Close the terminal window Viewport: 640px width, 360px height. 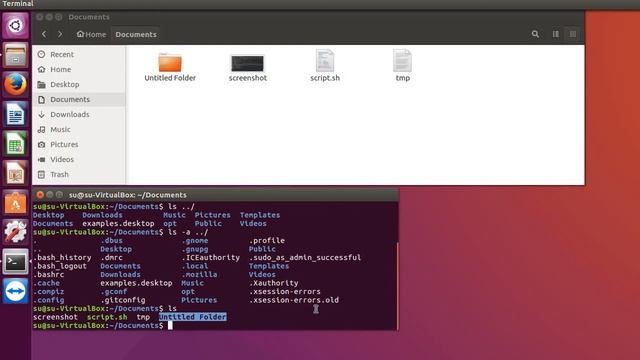point(40,195)
